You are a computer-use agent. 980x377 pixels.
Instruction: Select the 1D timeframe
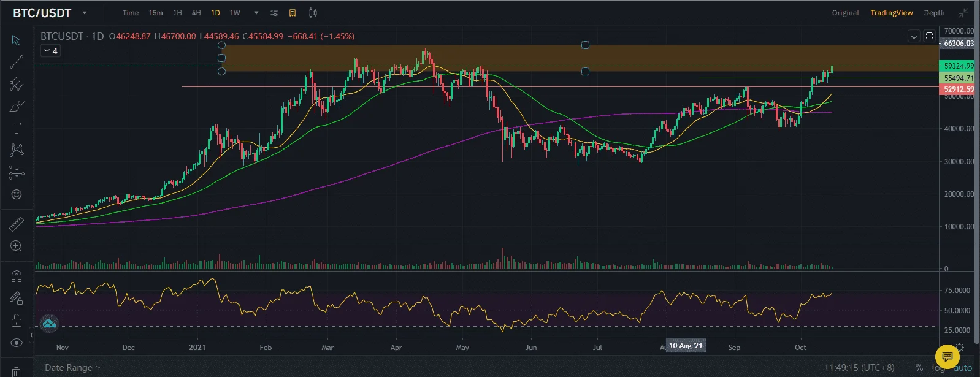pyautogui.click(x=216, y=13)
